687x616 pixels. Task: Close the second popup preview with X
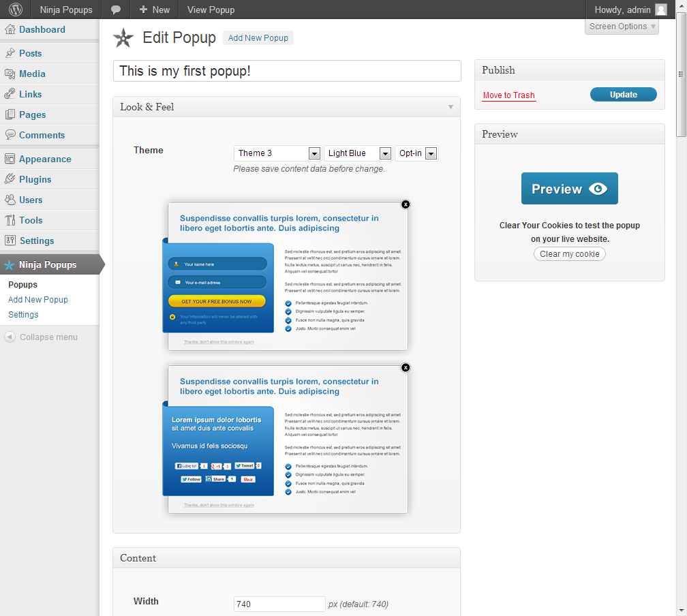406,367
